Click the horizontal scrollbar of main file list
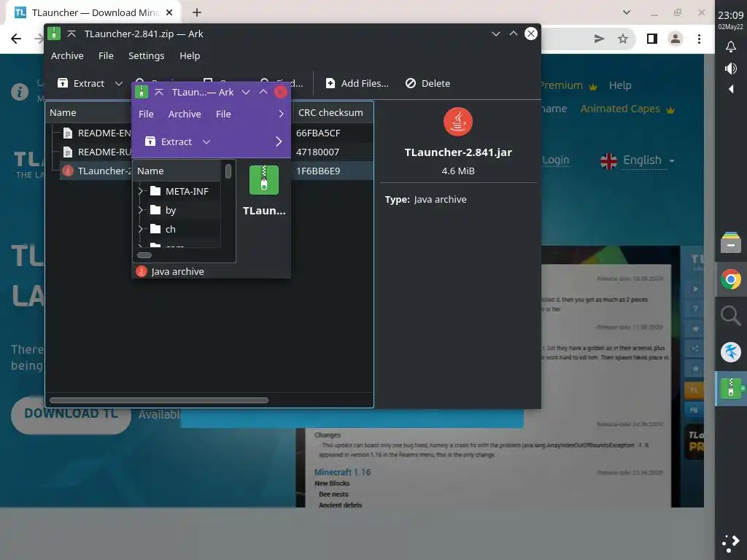Image resolution: width=747 pixels, height=560 pixels. tap(158, 400)
